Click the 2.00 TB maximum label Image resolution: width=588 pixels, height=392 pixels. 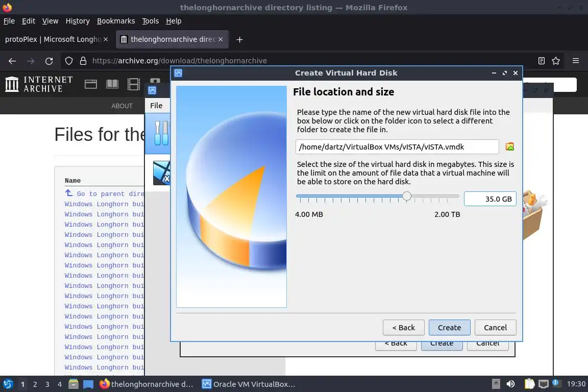point(447,214)
